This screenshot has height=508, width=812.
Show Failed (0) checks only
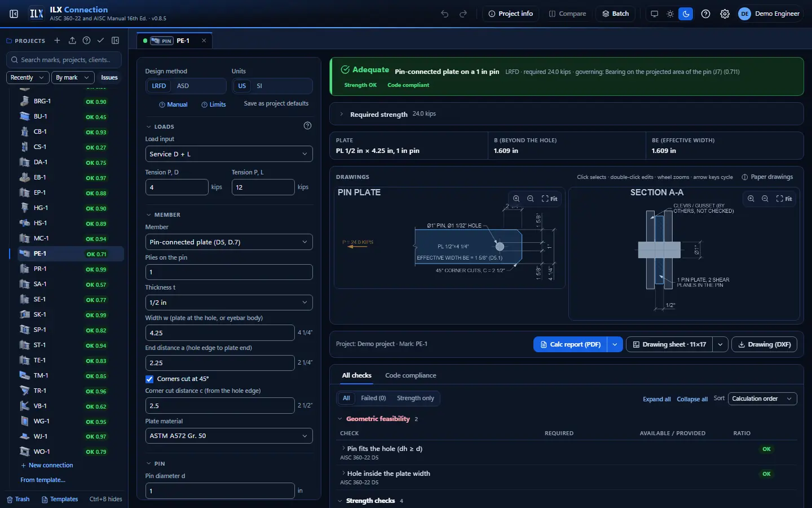click(x=373, y=398)
